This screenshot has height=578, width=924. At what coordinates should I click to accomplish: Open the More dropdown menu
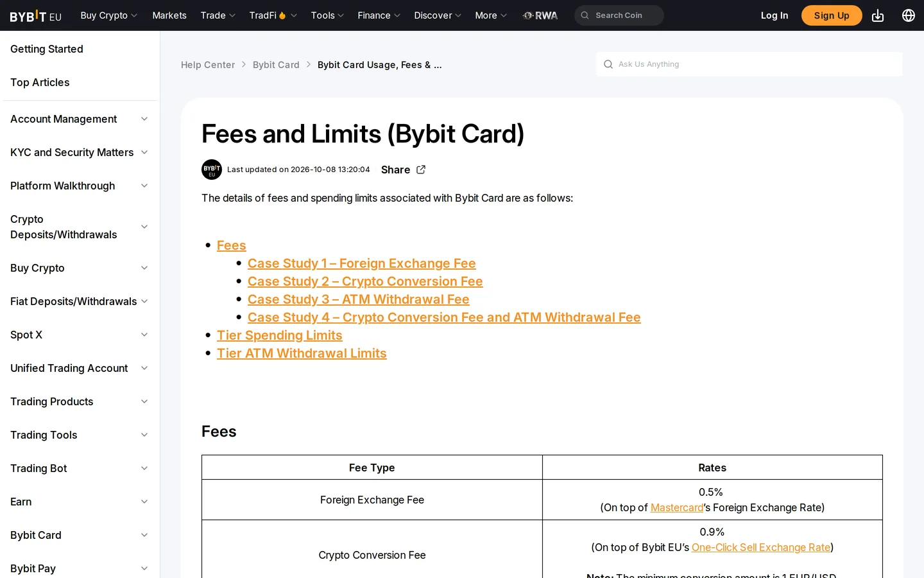click(x=491, y=15)
